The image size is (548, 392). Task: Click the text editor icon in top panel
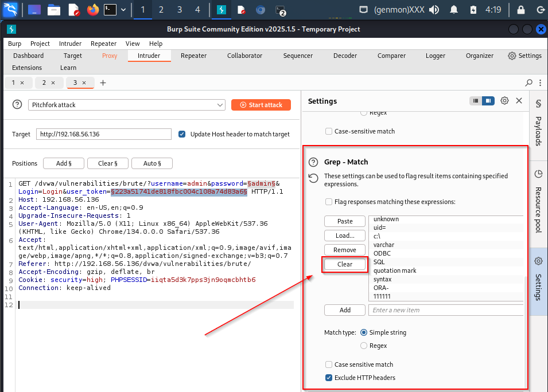pos(74,10)
